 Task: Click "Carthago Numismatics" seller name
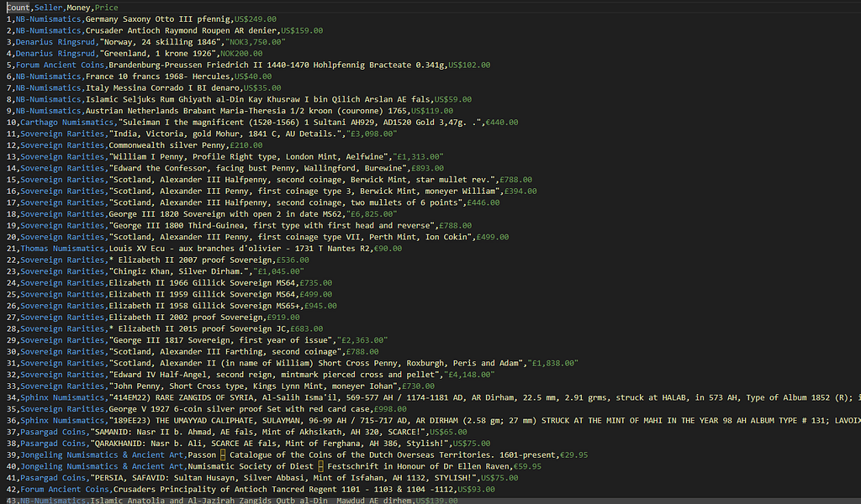[x=67, y=123]
